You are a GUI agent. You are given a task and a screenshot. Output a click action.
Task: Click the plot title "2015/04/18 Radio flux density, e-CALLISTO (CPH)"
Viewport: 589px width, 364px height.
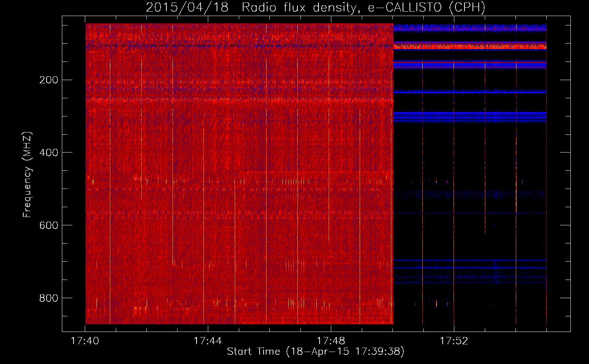316,7
